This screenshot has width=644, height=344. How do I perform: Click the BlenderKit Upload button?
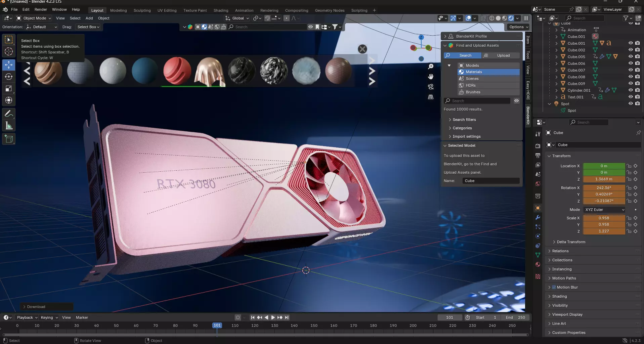point(501,55)
